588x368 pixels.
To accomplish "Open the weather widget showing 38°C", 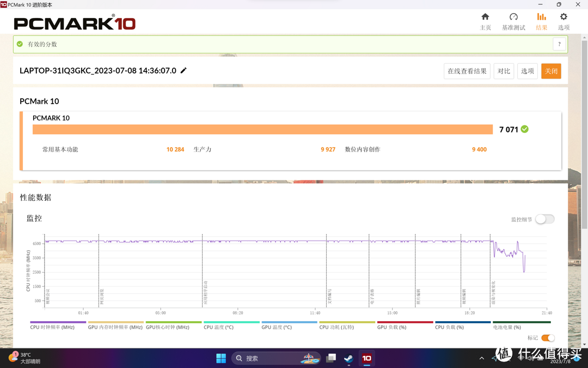I will (24, 358).
